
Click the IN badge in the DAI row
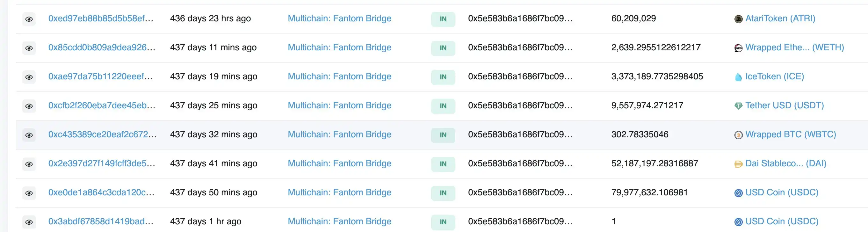(x=443, y=164)
